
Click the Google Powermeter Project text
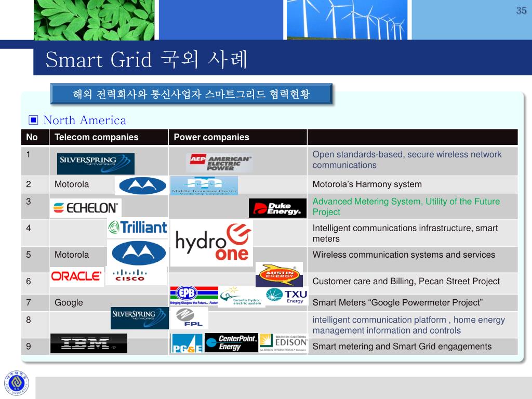coord(397,302)
